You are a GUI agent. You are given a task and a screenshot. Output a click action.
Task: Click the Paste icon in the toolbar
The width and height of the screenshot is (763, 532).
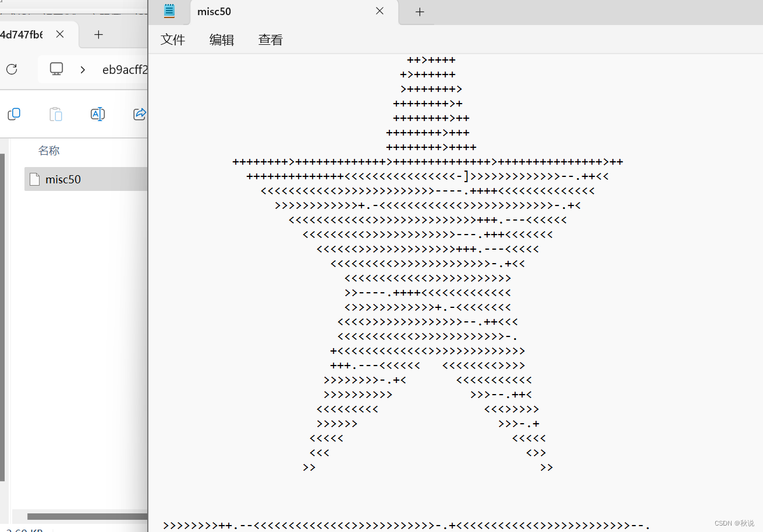point(55,114)
